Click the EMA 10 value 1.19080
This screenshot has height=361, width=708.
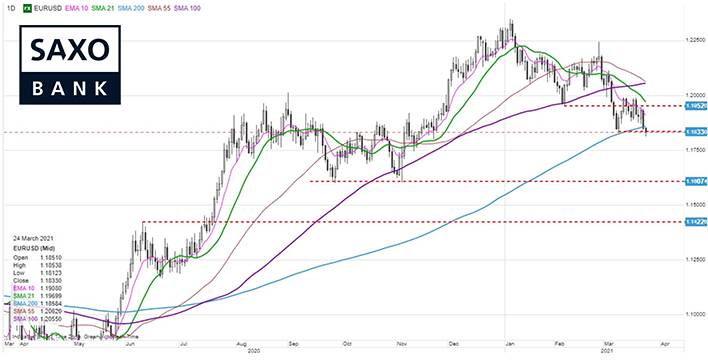pos(52,288)
